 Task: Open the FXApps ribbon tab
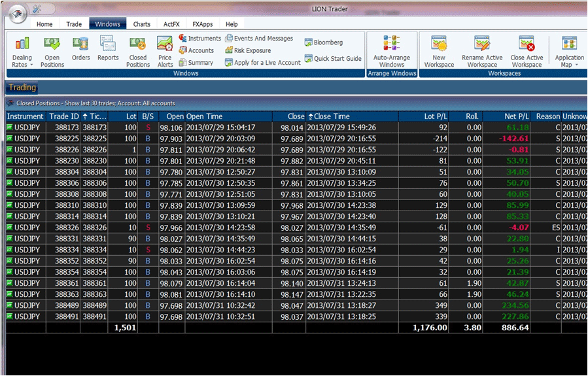tap(203, 24)
